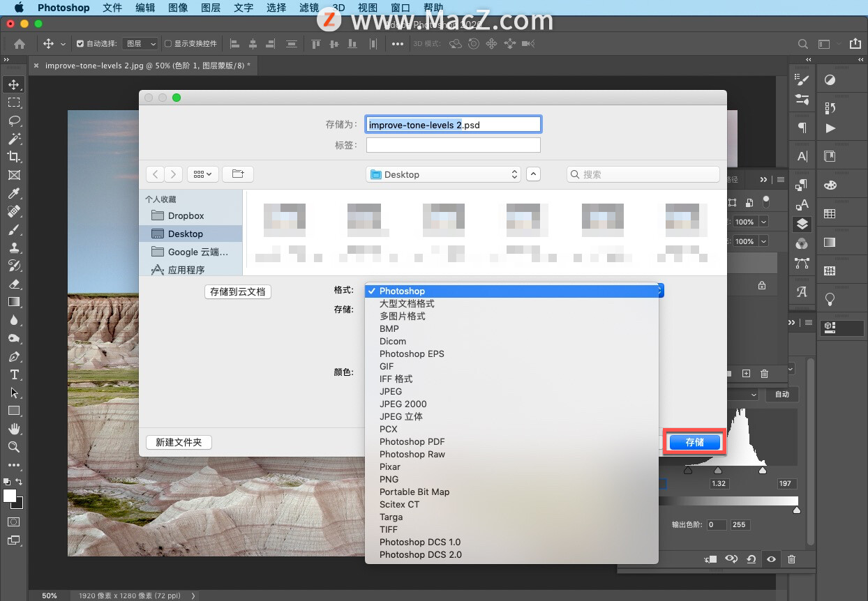Open the 文件 menu
The height and width of the screenshot is (601, 868).
pos(112,8)
